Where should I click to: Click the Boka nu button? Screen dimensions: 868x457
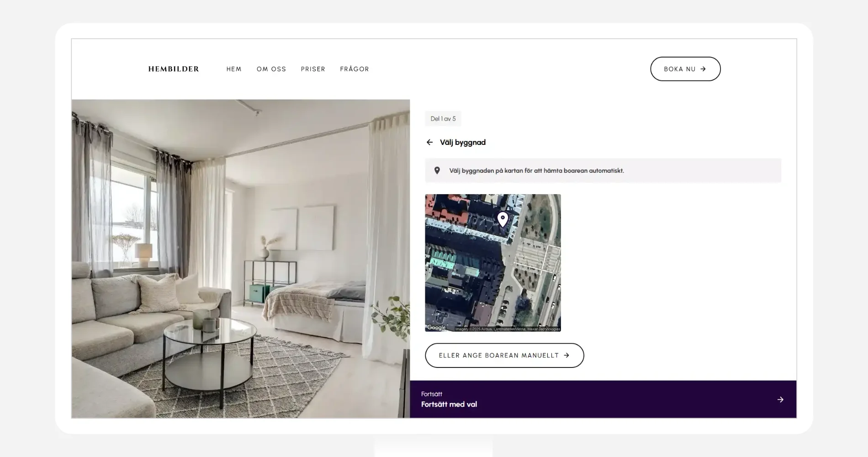click(x=685, y=69)
